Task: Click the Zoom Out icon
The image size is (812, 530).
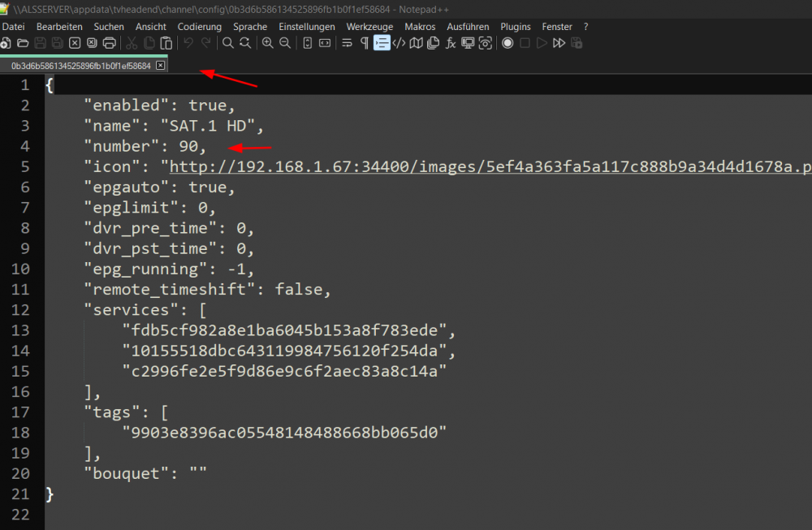Action: pos(285,43)
